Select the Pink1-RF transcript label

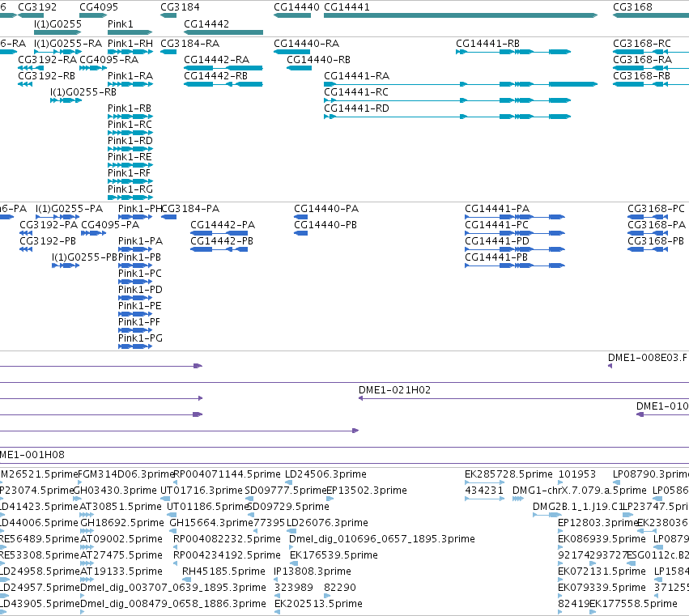click(x=129, y=173)
